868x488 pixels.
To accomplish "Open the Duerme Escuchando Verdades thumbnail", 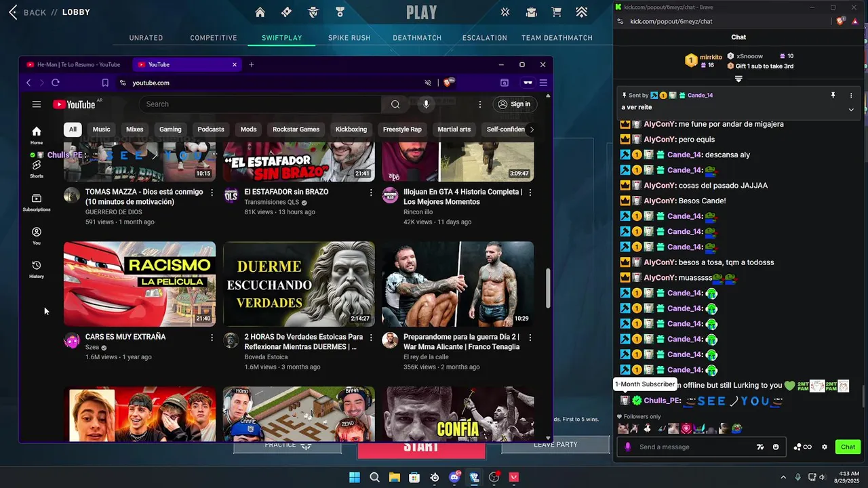I will (299, 284).
